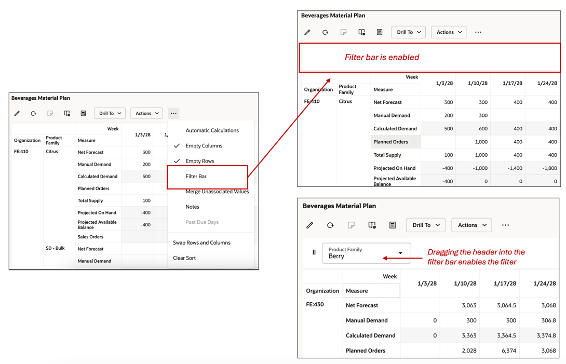The width and height of the screenshot is (566, 364).
Task: Click the refresh icon in left panel toolbar
Action: pos(33,113)
